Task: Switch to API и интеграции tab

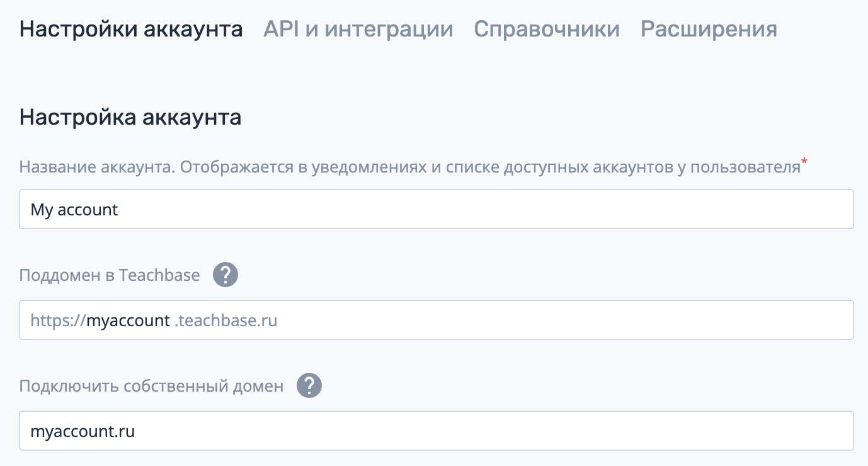Action: pyautogui.click(x=358, y=29)
